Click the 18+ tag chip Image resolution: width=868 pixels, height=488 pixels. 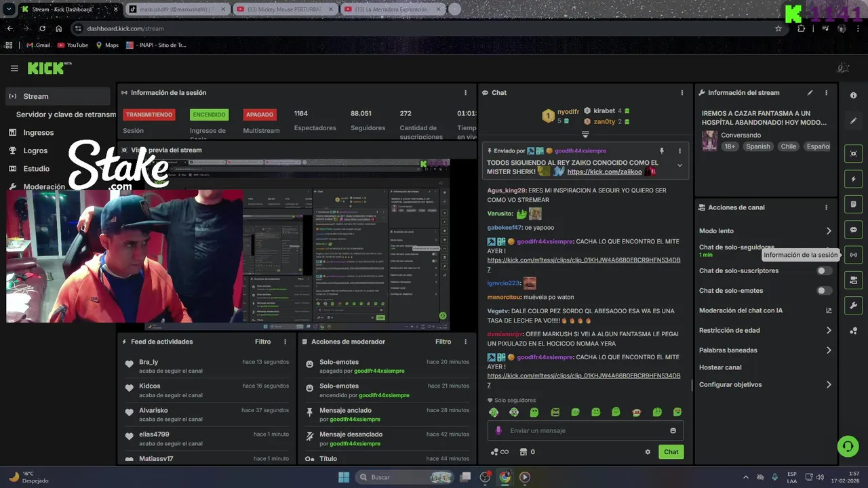click(x=730, y=146)
